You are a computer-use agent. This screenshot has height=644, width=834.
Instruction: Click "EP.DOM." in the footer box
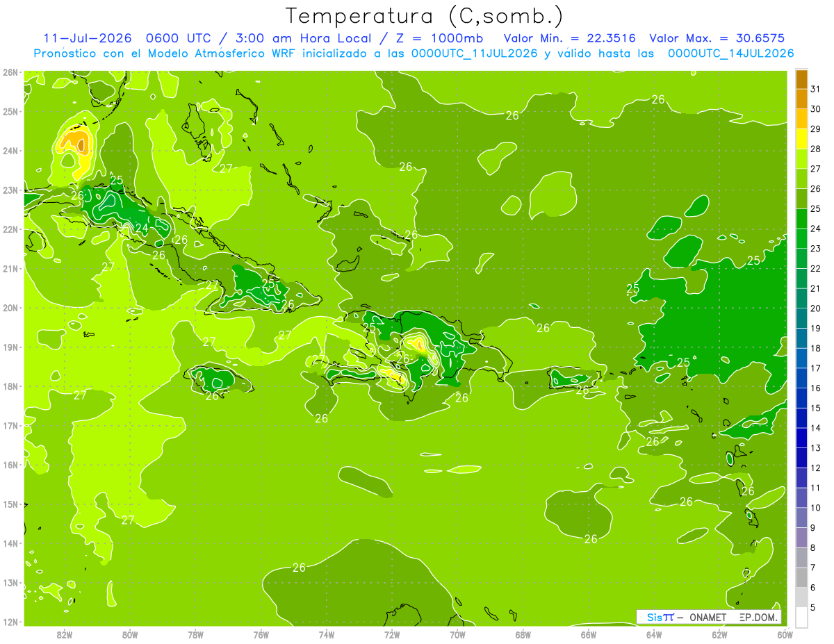[759, 617]
